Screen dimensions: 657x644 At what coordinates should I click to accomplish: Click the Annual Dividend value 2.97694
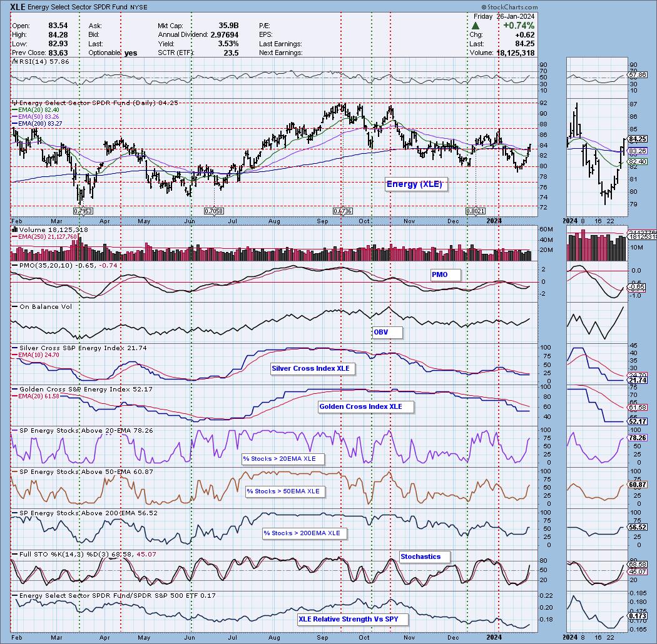coord(225,35)
